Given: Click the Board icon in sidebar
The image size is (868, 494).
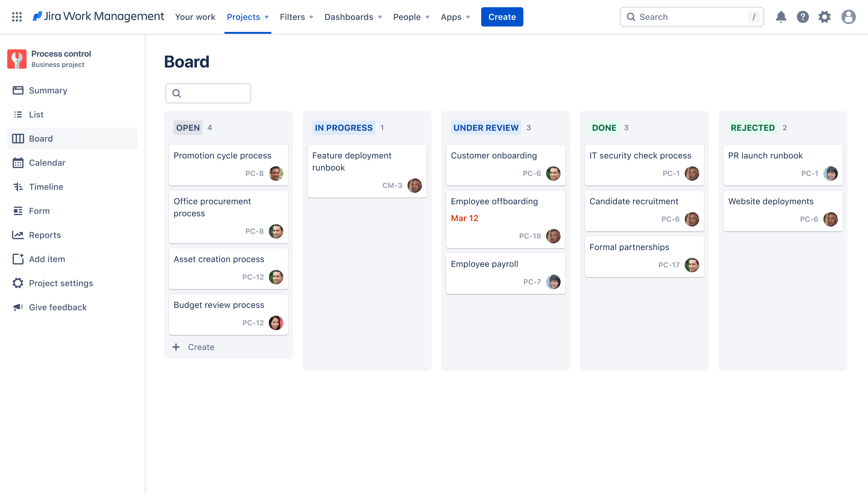Looking at the screenshot, I should click(x=18, y=138).
